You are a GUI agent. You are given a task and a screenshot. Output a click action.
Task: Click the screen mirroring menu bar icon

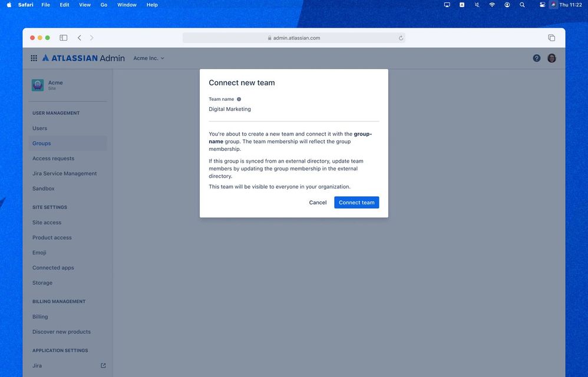[x=447, y=5]
